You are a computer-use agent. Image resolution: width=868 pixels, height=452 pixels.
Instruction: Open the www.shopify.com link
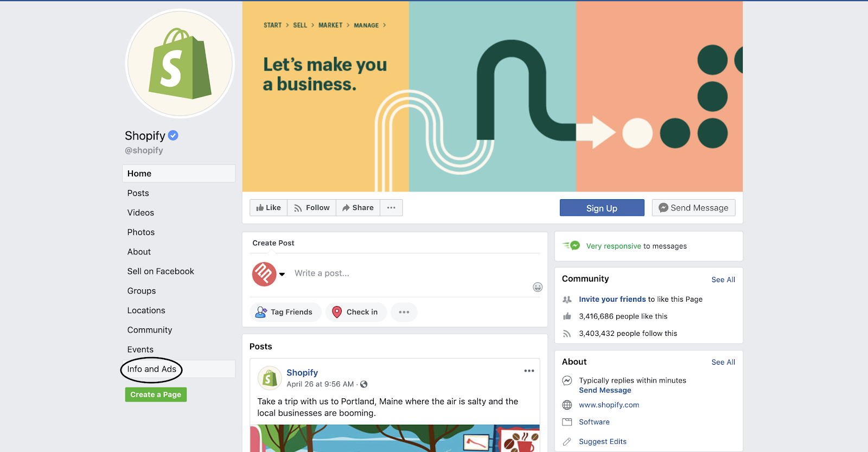(x=609, y=405)
